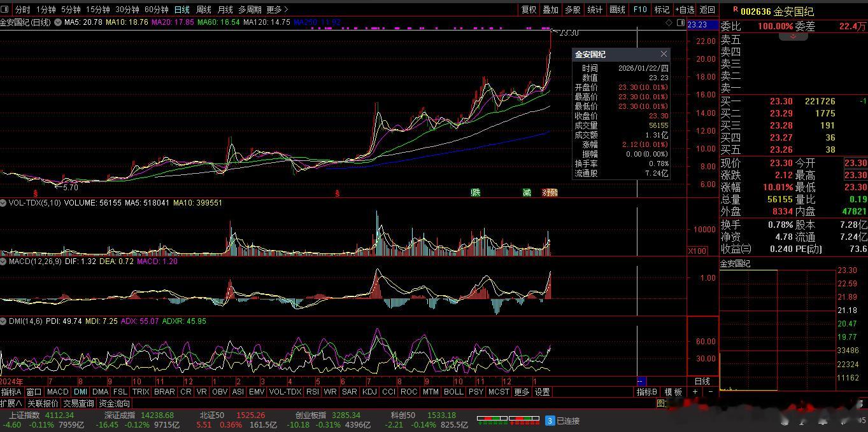Select the BOLL indicator tab
Viewport: 868px width, 432px height.
click(x=453, y=392)
